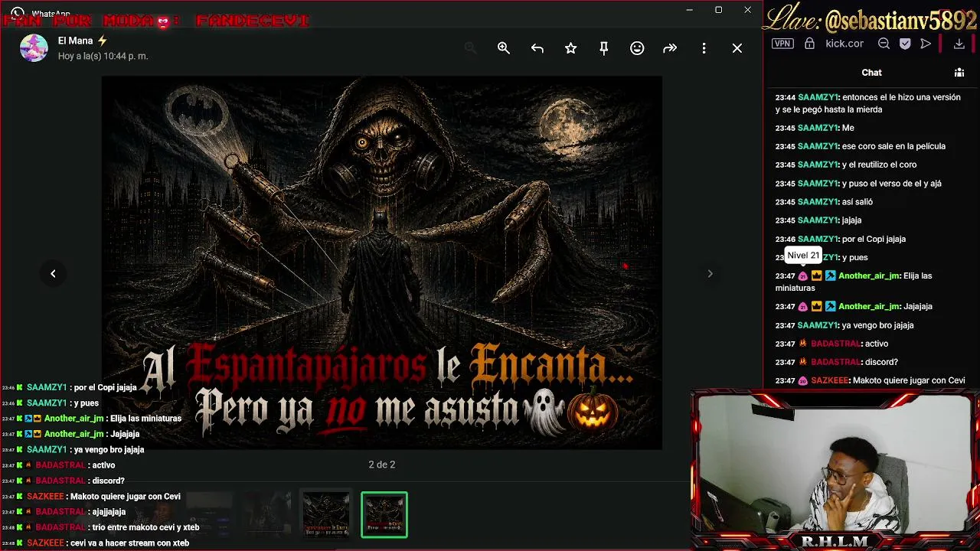The width and height of the screenshot is (980, 551).
Task: Click the 'así salió' chat message
Action: (x=857, y=202)
